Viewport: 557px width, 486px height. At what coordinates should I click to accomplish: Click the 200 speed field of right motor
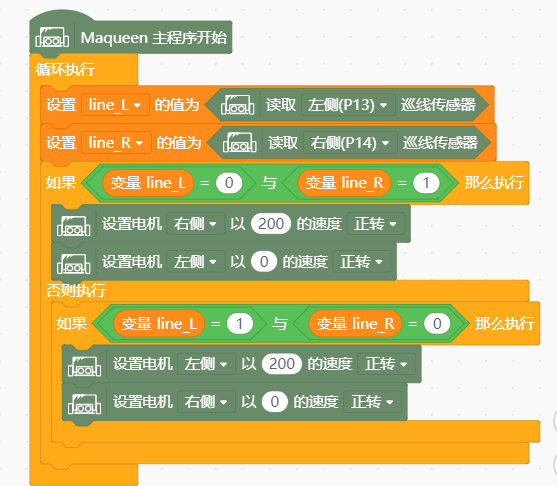tap(271, 224)
